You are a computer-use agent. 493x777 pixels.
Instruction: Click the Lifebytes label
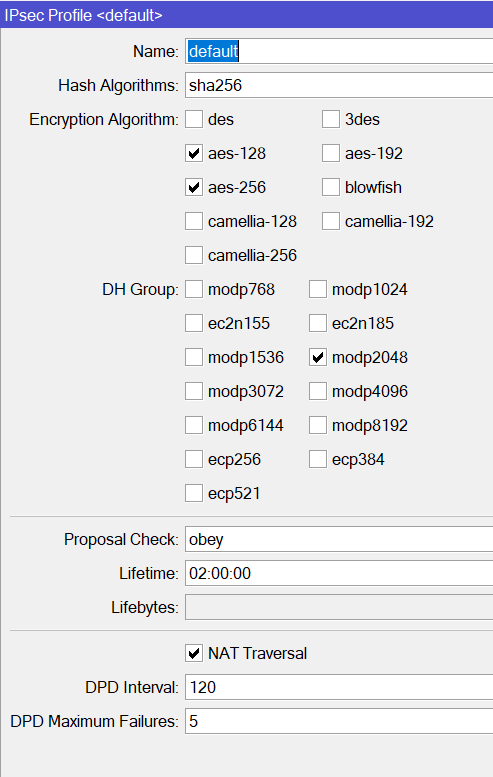[145, 607]
